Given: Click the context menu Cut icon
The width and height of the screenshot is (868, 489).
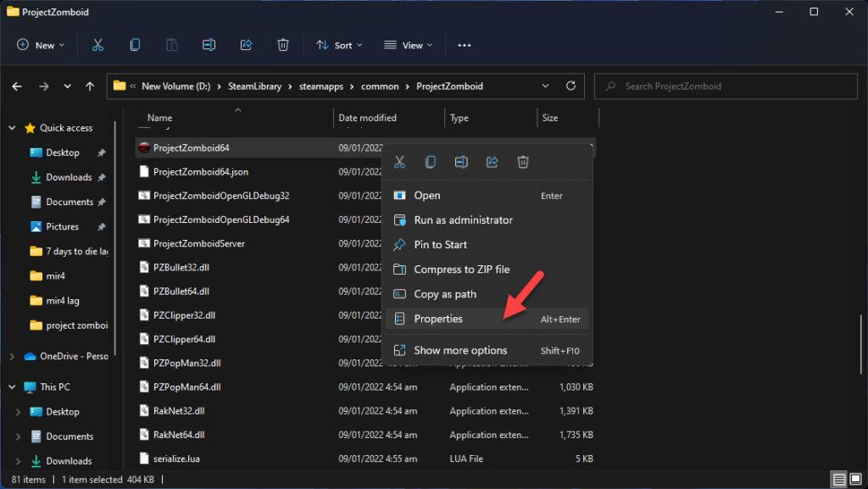Looking at the screenshot, I should pyautogui.click(x=400, y=162).
